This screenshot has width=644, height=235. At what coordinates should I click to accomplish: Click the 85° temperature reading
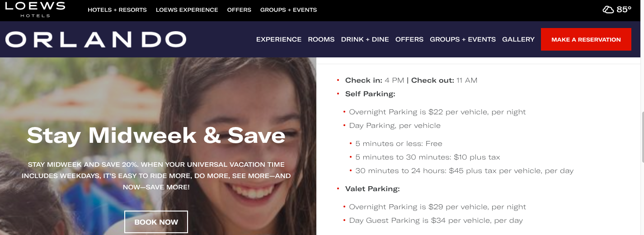tap(624, 9)
